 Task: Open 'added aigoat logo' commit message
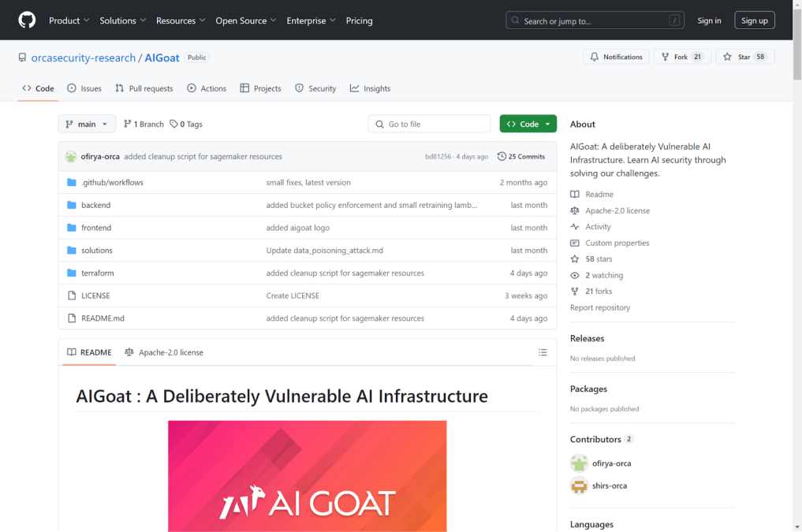[297, 228]
